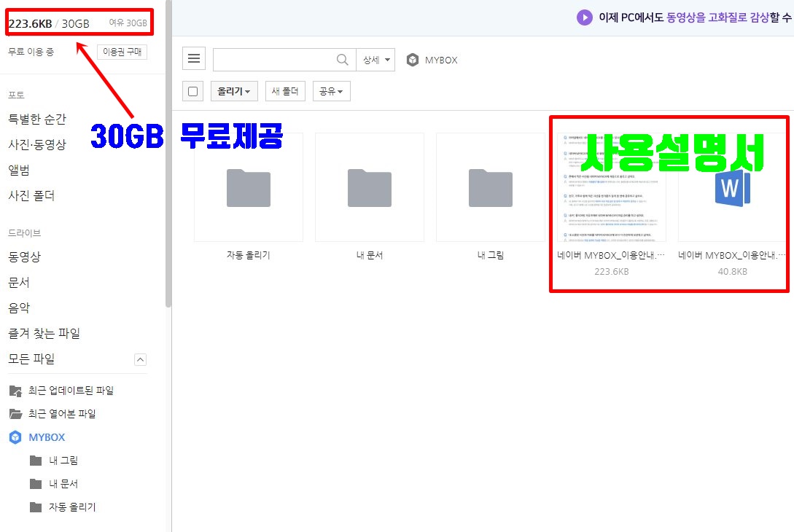The width and height of the screenshot is (794, 532).
Task: Click the 40.8KB file name label
Action: (x=732, y=255)
